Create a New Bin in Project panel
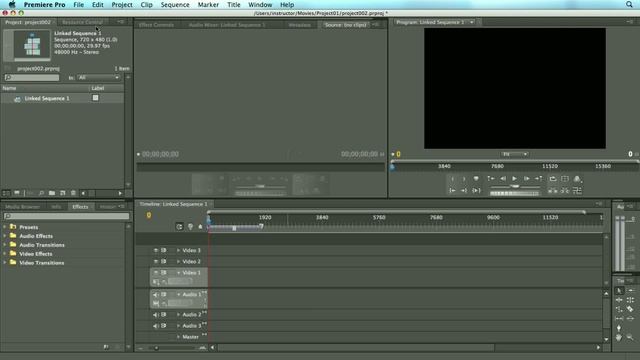 (52, 193)
